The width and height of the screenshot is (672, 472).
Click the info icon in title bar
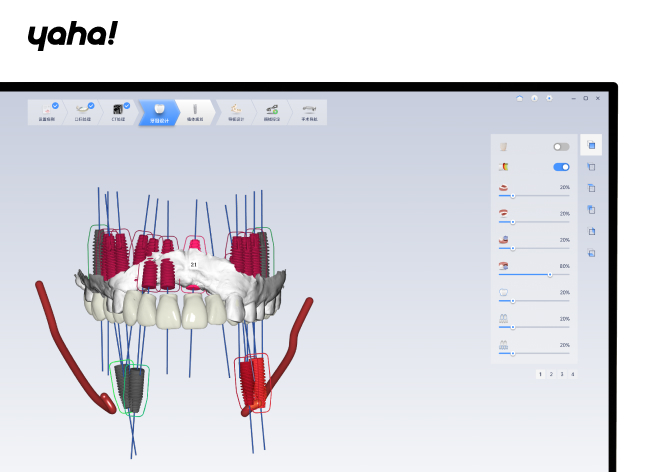point(534,98)
